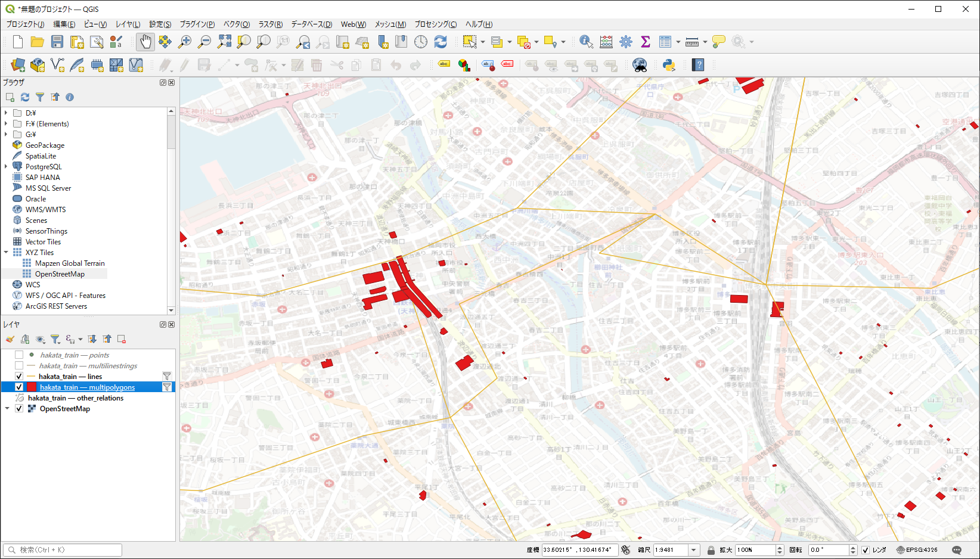Open the Identify Features tool
Viewport: 980px width, 559px height.
coord(586,42)
